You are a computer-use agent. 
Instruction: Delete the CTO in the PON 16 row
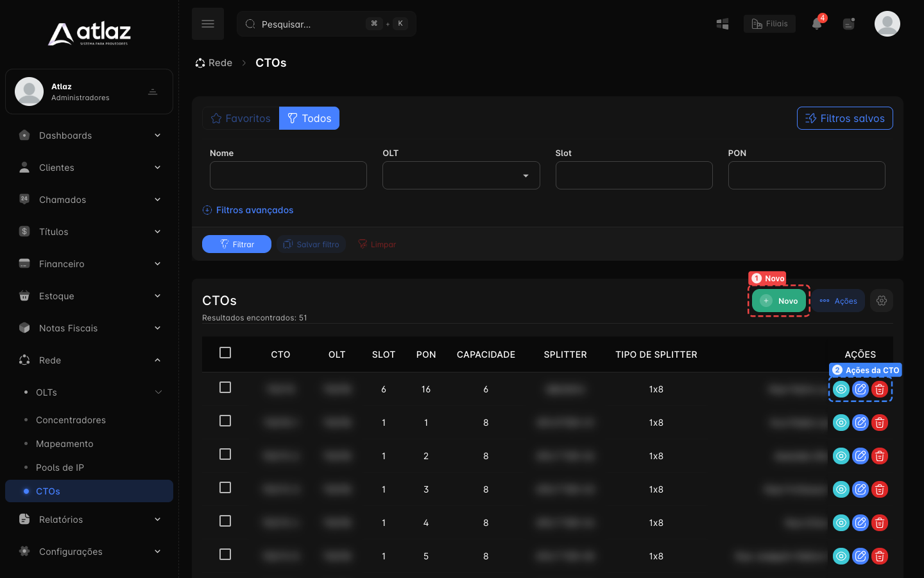pyautogui.click(x=880, y=389)
